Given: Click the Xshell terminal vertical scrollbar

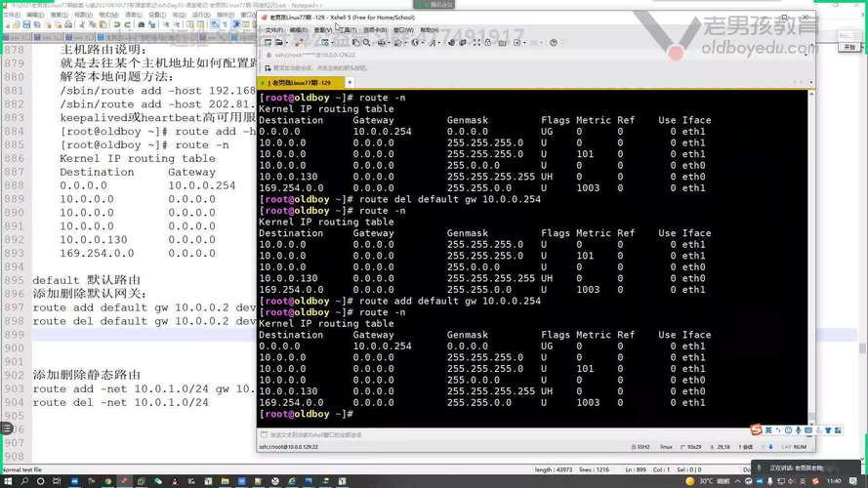Looking at the screenshot, I should (811, 258).
